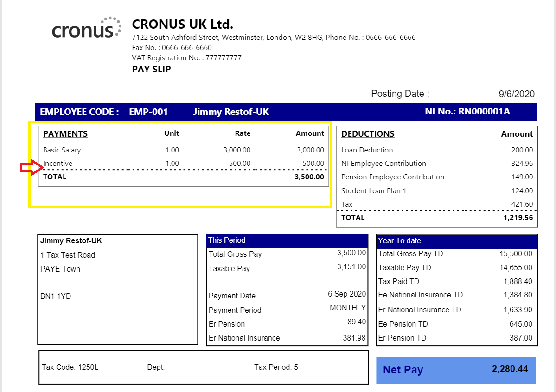The image size is (556, 392).
Task: Click the Tax Paid TD value 1,888.40
Action: [518, 281]
